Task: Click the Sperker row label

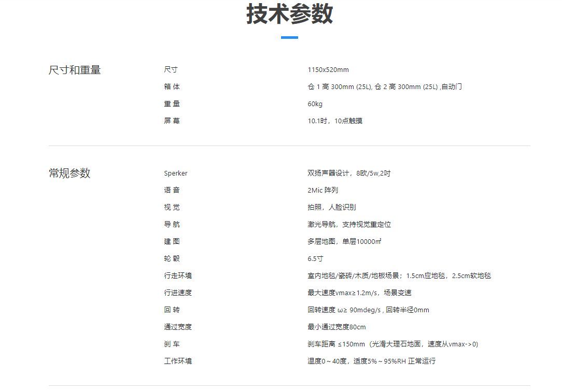Action: [176, 173]
